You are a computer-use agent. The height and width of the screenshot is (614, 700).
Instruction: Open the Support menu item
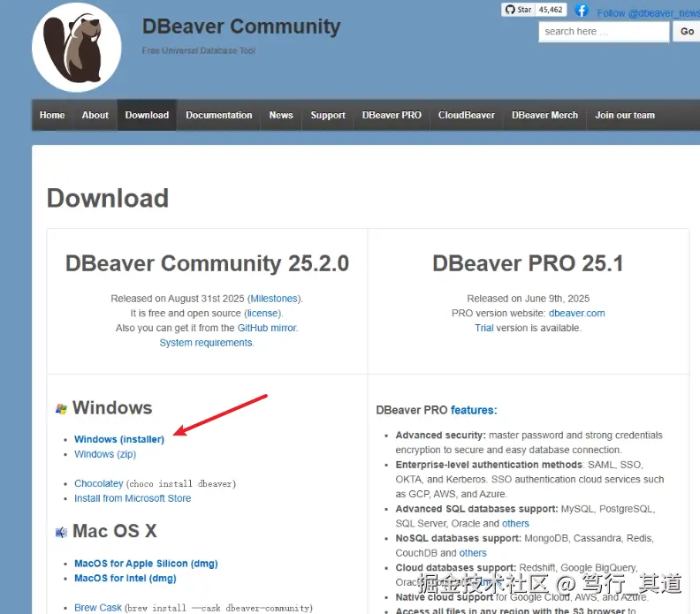click(328, 115)
